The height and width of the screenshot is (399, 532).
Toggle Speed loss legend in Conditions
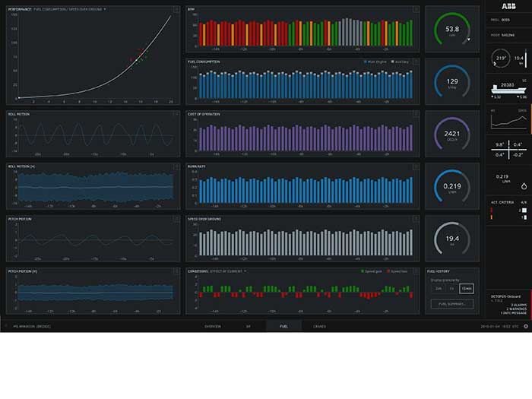pyautogui.click(x=397, y=271)
